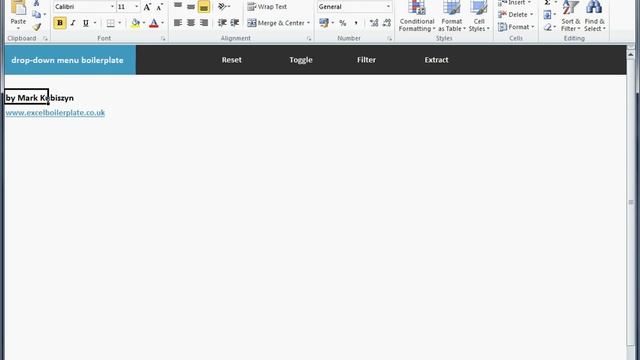Select the cell with 'by Mark Kubiszyn'
The image size is (640, 360).
click(27, 97)
